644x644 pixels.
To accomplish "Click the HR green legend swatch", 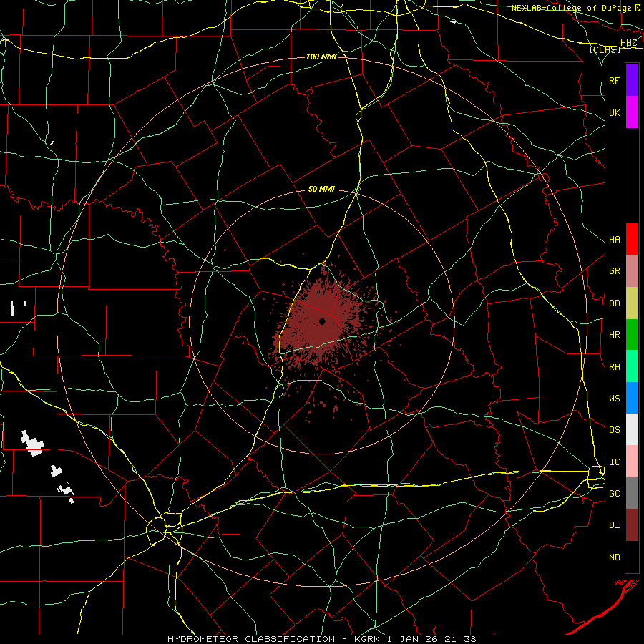I will [632, 335].
